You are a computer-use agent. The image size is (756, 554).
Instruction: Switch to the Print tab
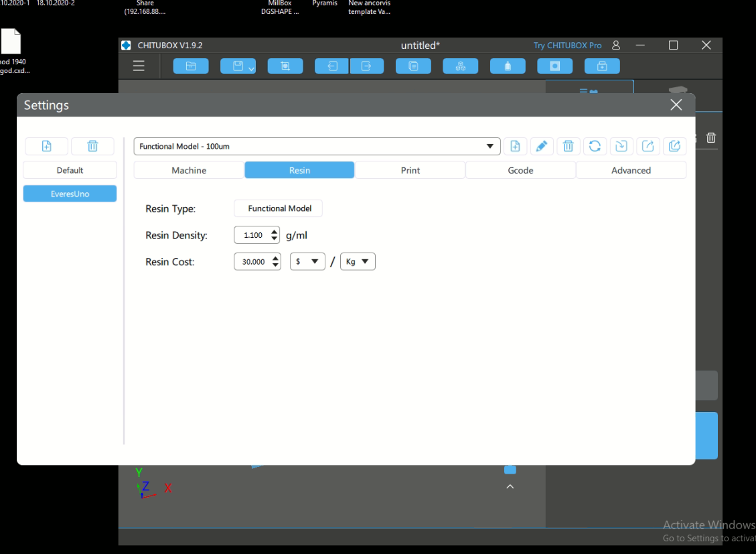pos(410,170)
